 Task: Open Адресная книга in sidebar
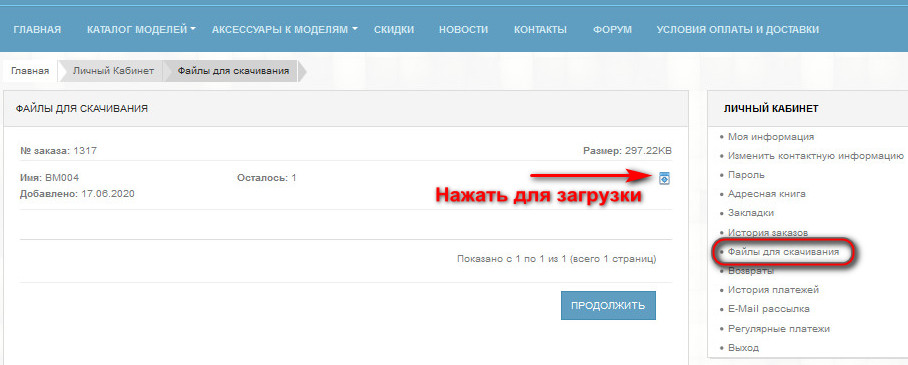(x=766, y=194)
